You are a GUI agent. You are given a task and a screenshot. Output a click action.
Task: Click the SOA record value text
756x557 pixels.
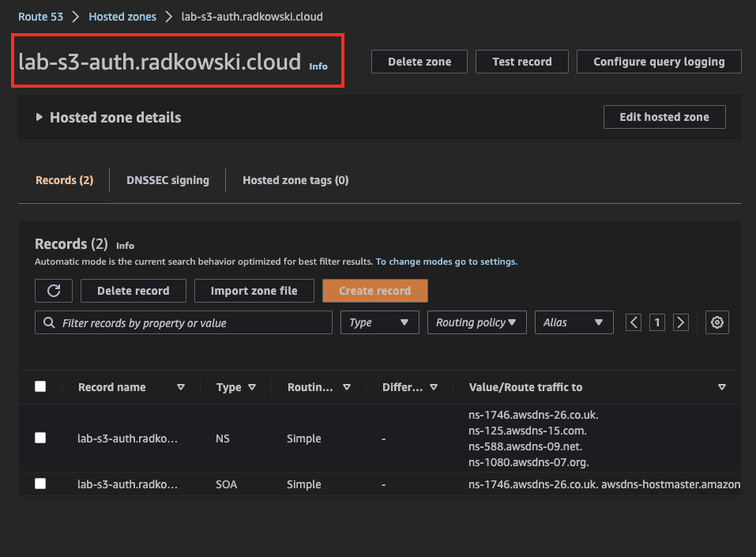click(604, 484)
